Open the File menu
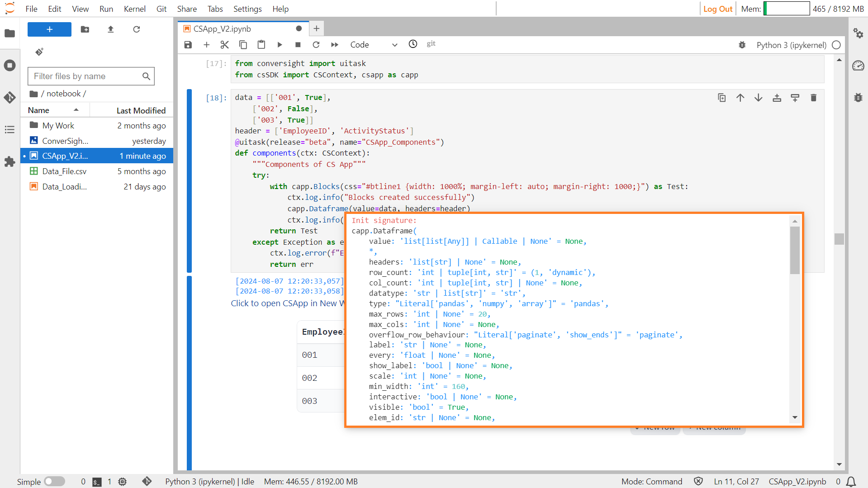The width and height of the screenshot is (868, 488). click(x=32, y=9)
